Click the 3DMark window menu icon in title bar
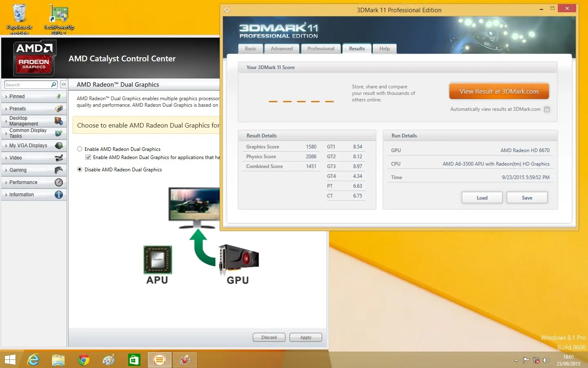Image resolution: width=588 pixels, height=368 pixels. [x=227, y=10]
